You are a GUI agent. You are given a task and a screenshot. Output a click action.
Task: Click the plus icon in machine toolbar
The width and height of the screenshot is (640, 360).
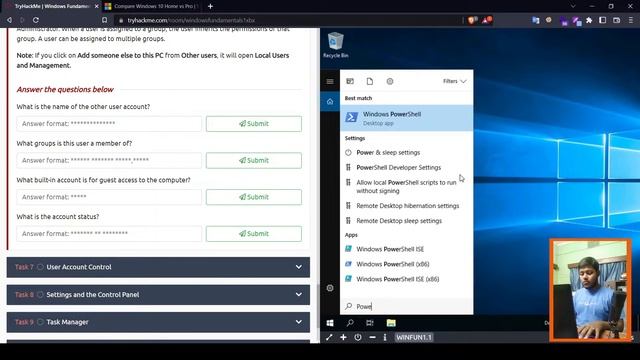pos(343,337)
